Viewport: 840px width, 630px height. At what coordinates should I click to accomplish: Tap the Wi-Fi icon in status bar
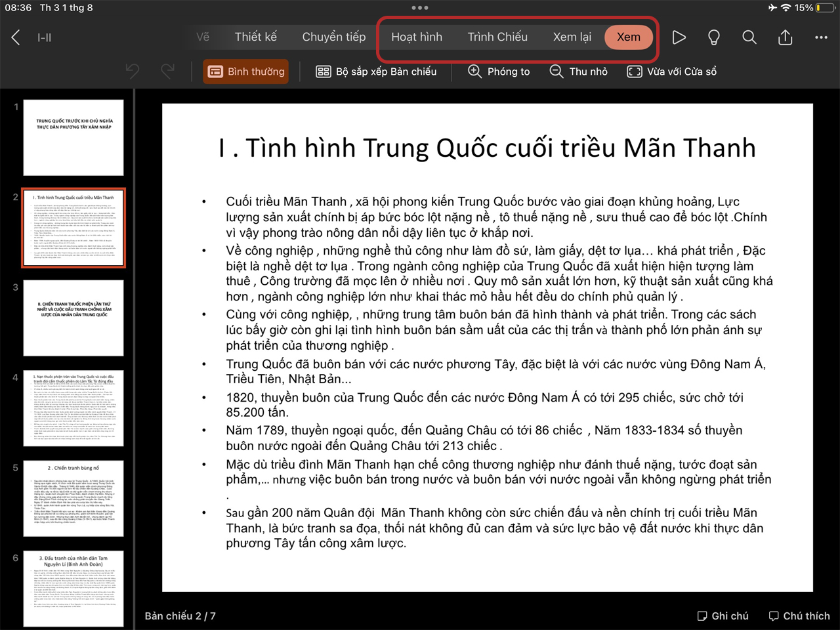click(x=786, y=8)
